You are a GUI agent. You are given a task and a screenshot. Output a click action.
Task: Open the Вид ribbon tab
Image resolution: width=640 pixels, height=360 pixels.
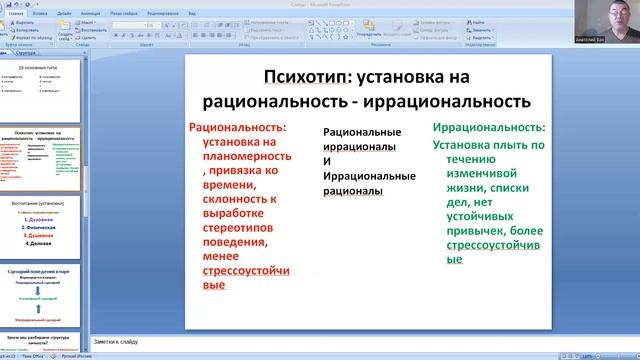[192, 13]
